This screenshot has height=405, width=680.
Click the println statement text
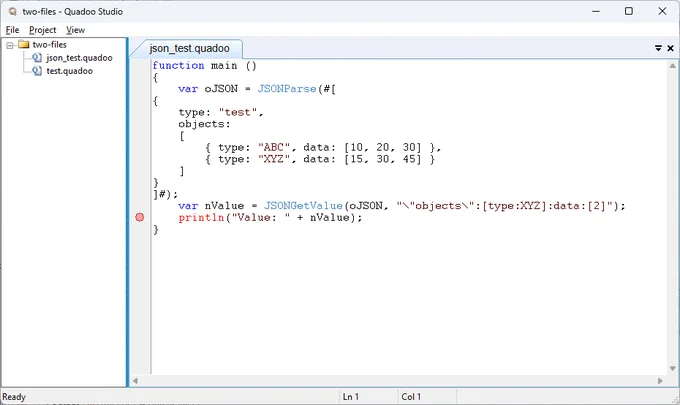[270, 217]
